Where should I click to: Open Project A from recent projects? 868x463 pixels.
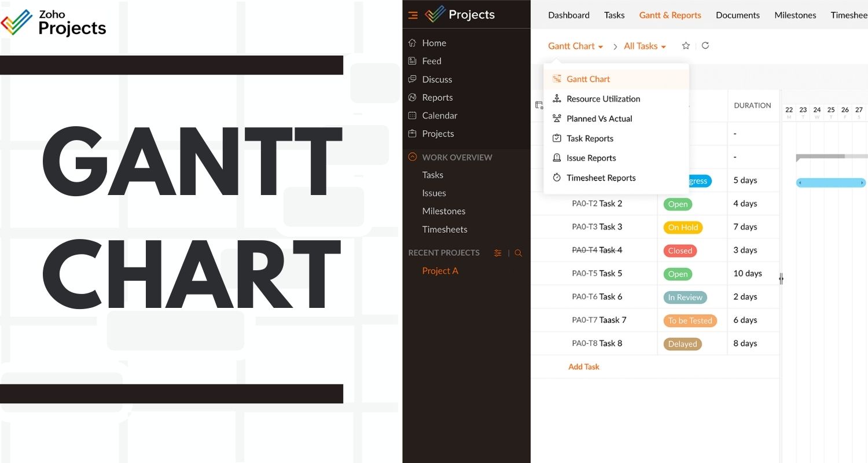440,271
